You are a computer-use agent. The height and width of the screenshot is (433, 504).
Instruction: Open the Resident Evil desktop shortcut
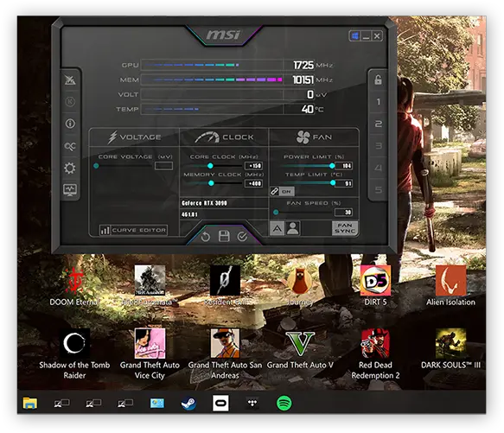pos(225,285)
